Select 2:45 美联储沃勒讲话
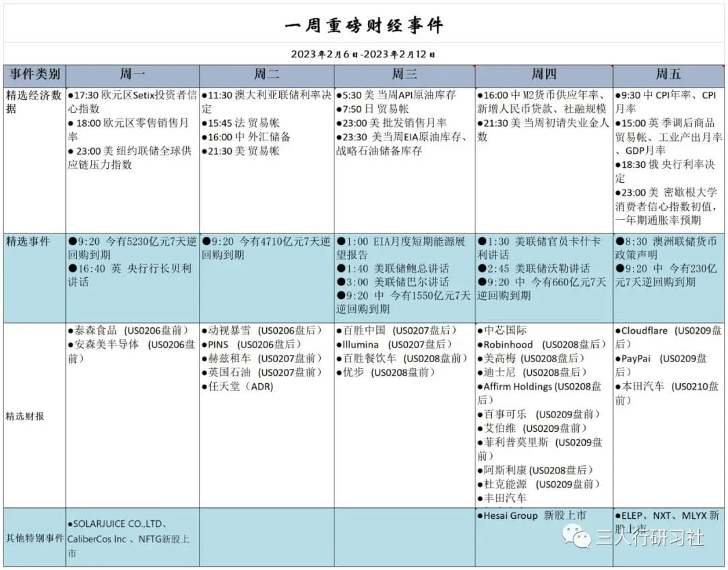The height and width of the screenshot is (570, 728). tap(534, 268)
